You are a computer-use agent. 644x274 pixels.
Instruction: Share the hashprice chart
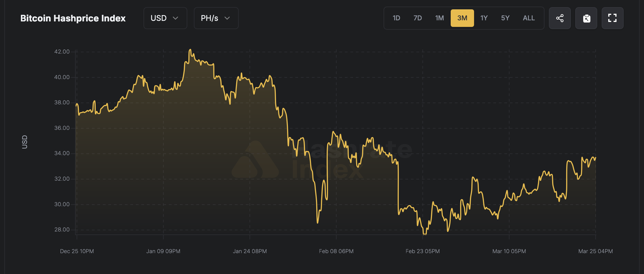click(x=560, y=18)
